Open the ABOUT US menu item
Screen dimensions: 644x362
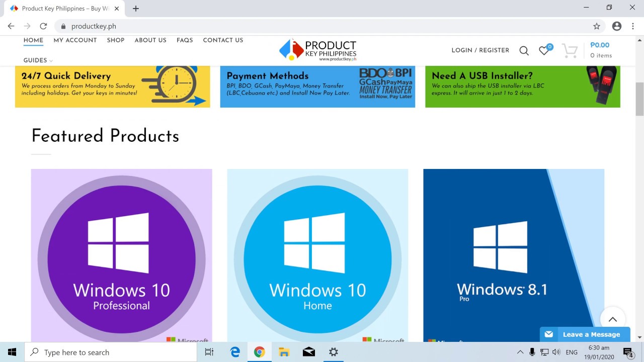tap(150, 40)
